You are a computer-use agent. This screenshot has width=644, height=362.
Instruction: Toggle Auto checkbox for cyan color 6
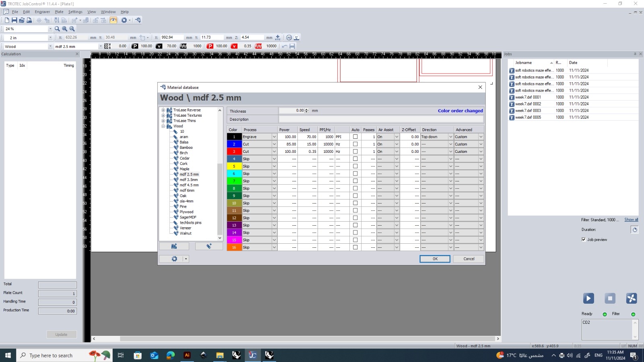(x=355, y=174)
